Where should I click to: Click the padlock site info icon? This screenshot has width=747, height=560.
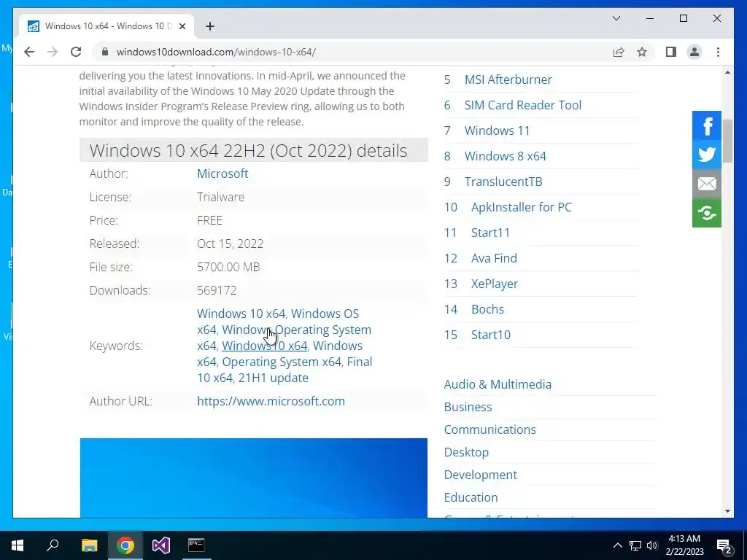(x=105, y=52)
